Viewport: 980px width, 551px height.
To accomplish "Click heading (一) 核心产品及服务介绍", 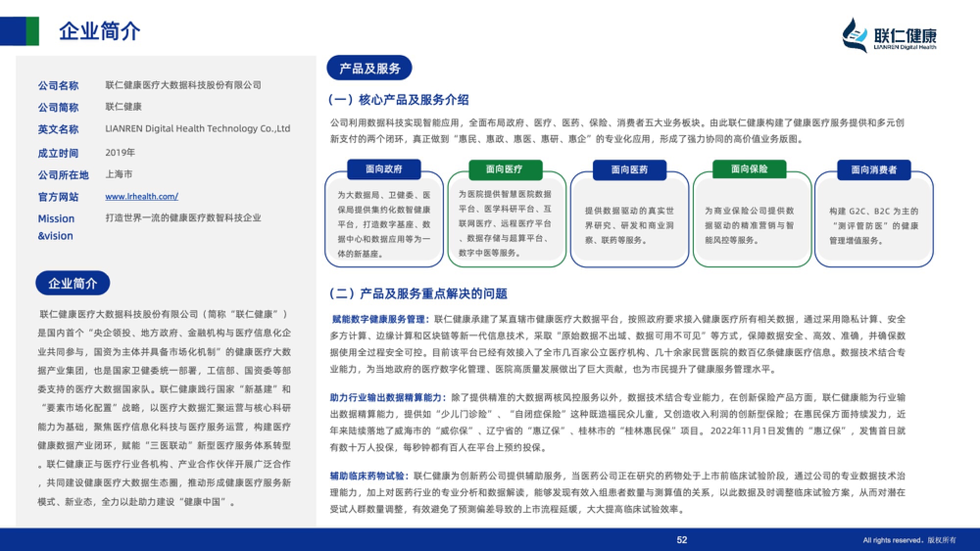I will click(x=398, y=100).
